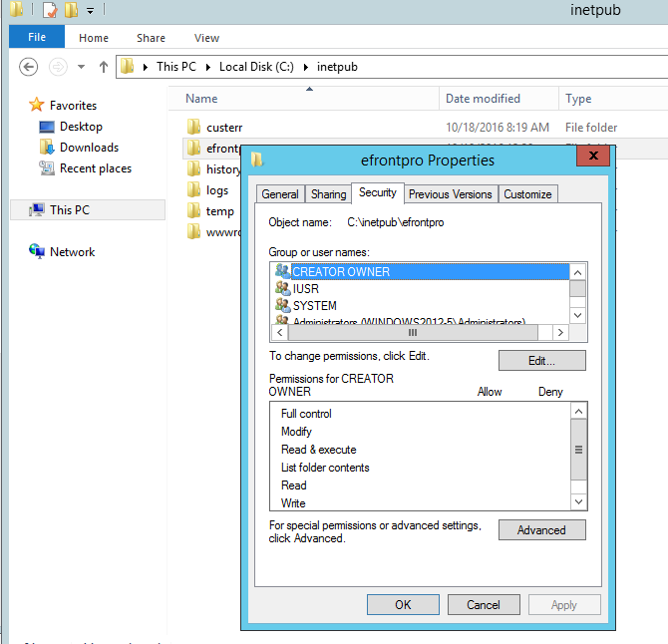Sort files by Date modified column
Viewport: 668px width, 644px height.
[483, 99]
